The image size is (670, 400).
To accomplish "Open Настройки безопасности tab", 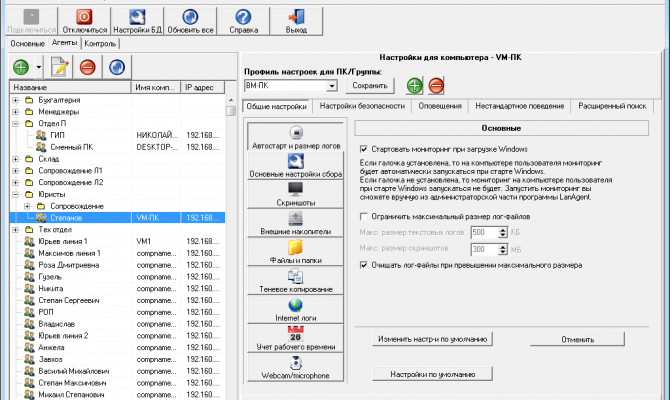I will click(x=362, y=106).
